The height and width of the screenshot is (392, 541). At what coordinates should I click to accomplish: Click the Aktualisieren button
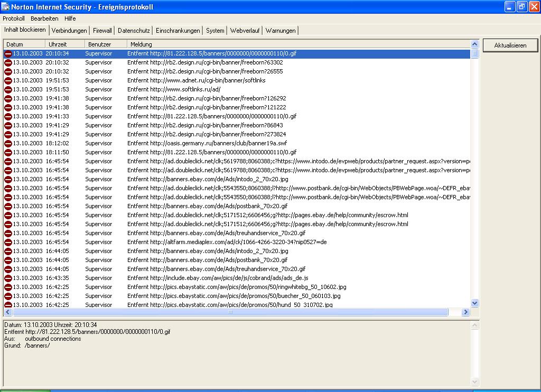510,45
